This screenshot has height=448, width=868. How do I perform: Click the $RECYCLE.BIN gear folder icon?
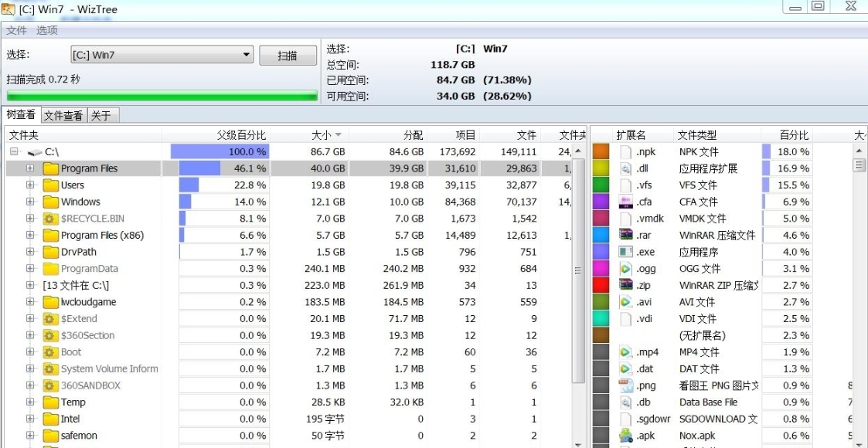51,219
